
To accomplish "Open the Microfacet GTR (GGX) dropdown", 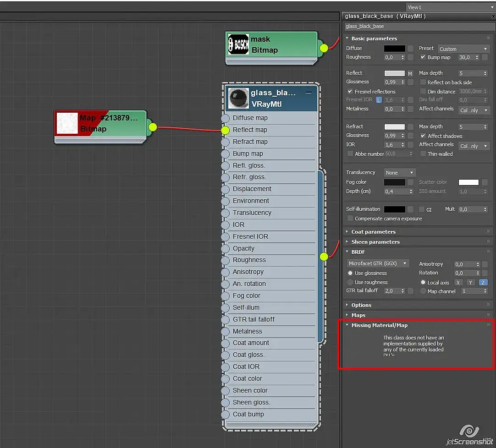I will coord(377,263).
